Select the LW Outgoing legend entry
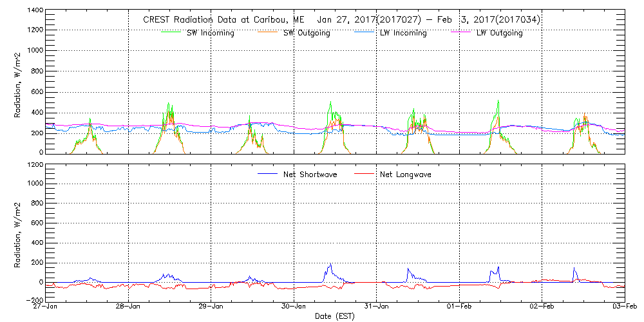644x322 pixels. point(499,33)
